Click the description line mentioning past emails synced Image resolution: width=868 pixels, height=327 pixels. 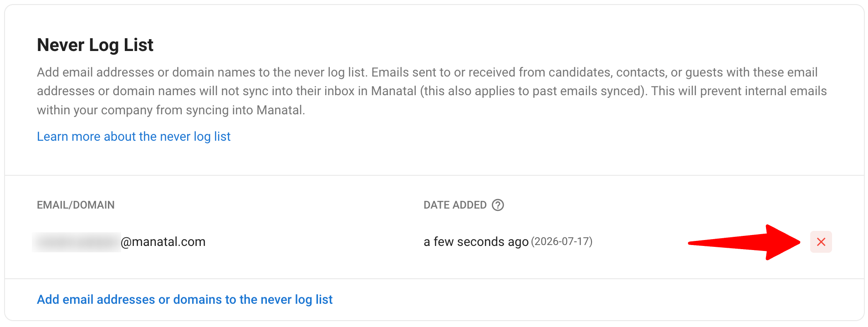432,91
